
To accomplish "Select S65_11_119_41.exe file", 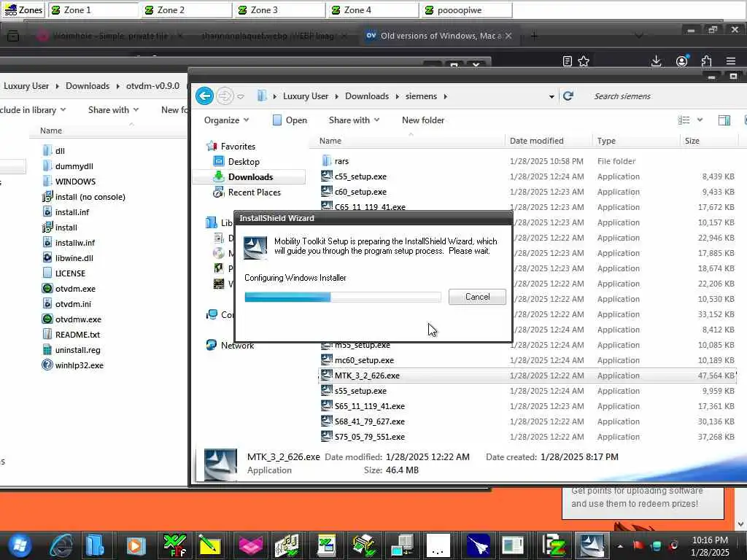I will (369, 405).
